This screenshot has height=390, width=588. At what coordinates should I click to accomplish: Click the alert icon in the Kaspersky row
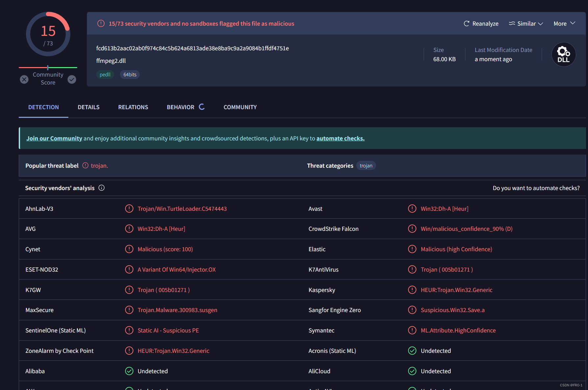point(412,290)
